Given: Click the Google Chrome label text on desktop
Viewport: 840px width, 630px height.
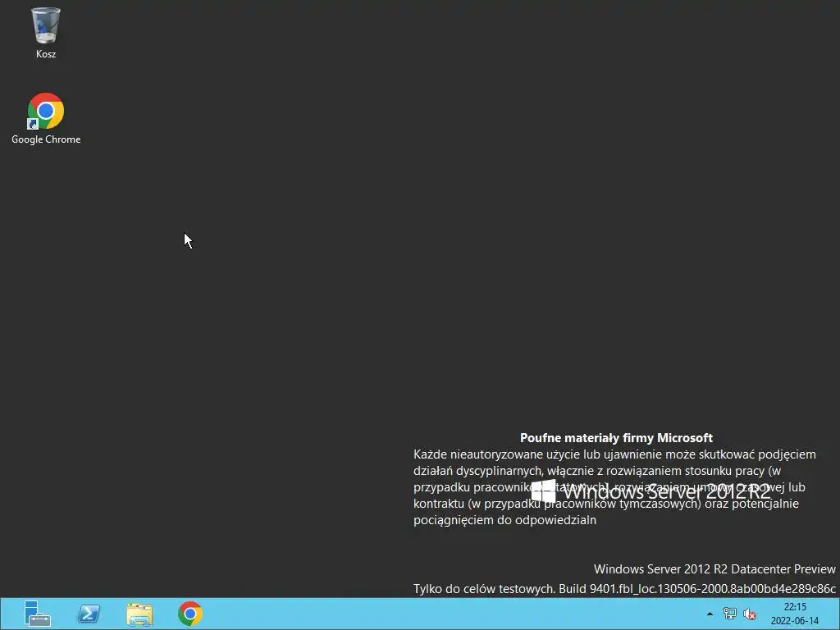Looking at the screenshot, I should tap(46, 139).
